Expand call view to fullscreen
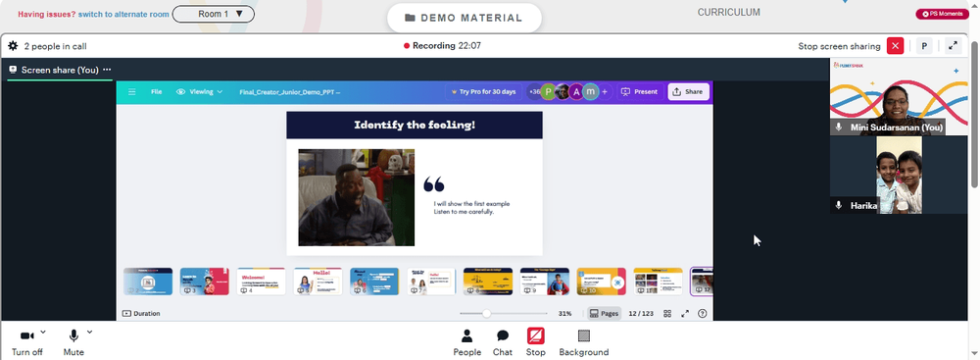This screenshot has height=360, width=980. tap(953, 46)
